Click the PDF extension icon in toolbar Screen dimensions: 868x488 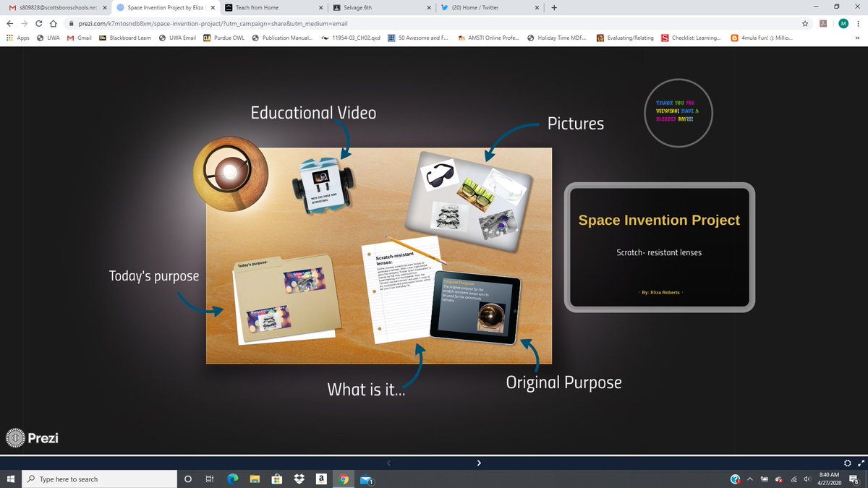pyautogui.click(x=823, y=23)
